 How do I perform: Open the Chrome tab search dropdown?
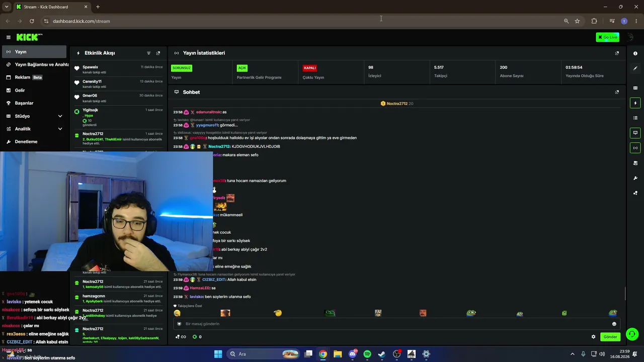tap(7, 7)
